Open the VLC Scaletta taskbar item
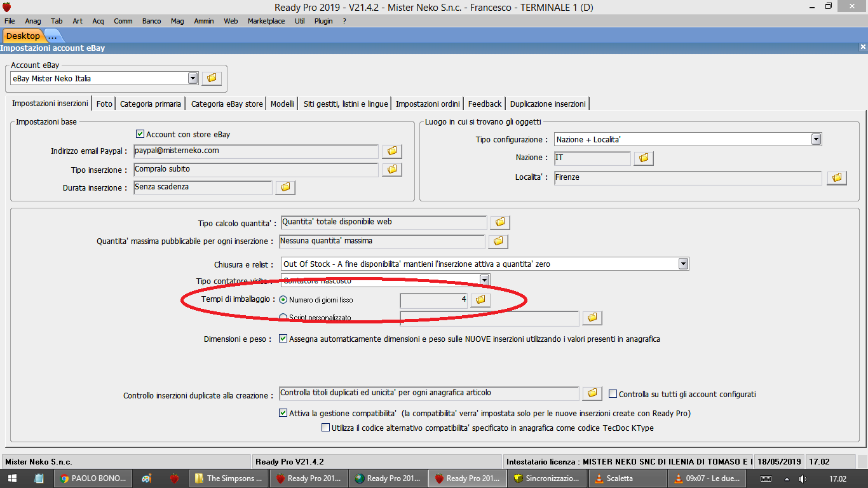Viewport: 868px width, 488px height. (x=628, y=478)
